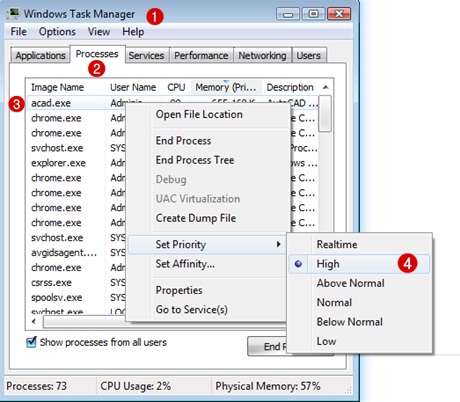Choose End Process Tree
The width and height of the screenshot is (460, 402).
pyautogui.click(x=207, y=160)
